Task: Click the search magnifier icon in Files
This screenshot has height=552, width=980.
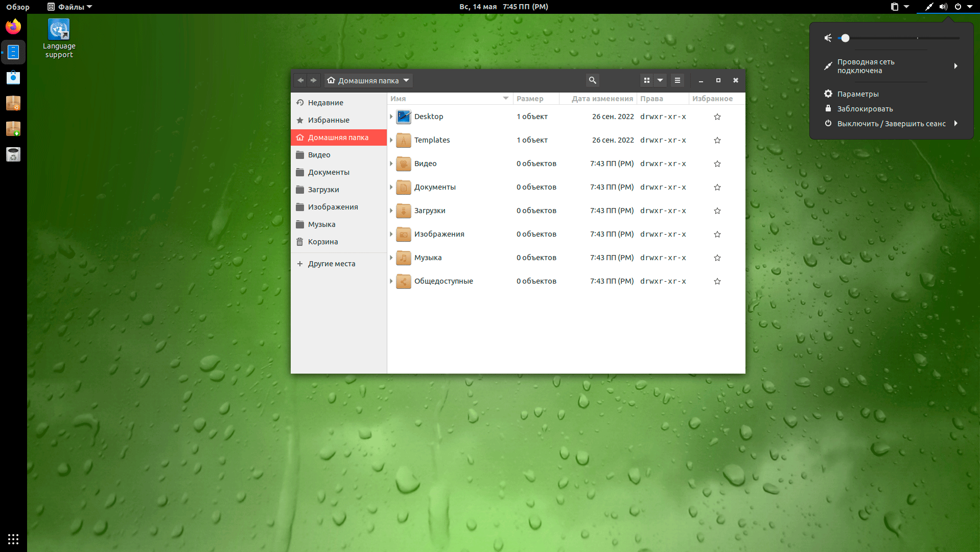Action: point(592,80)
